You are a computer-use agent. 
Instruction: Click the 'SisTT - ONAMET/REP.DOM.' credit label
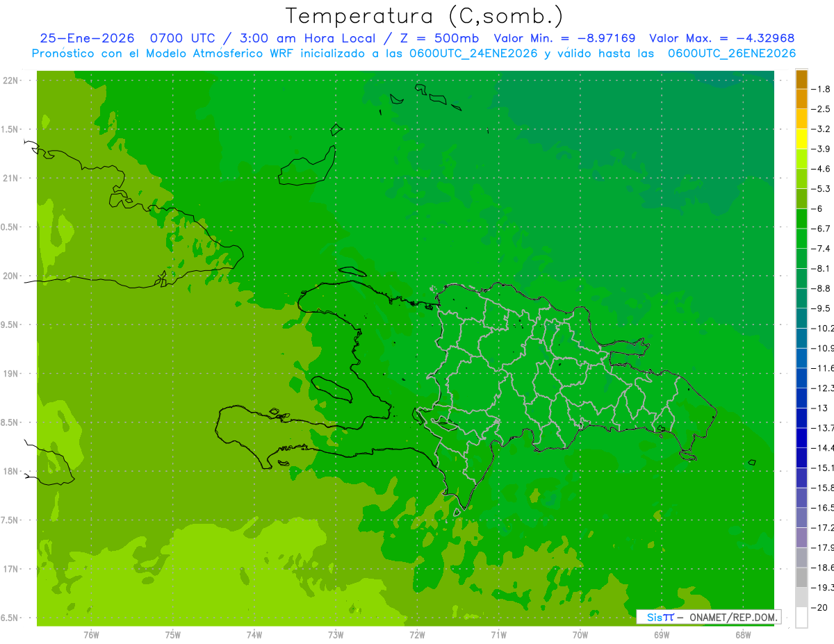708,617
